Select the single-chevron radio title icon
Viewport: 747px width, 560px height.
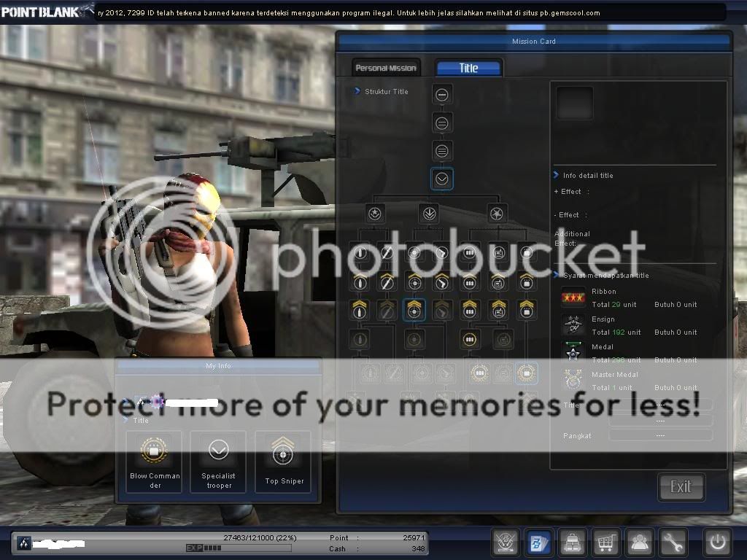point(498,282)
